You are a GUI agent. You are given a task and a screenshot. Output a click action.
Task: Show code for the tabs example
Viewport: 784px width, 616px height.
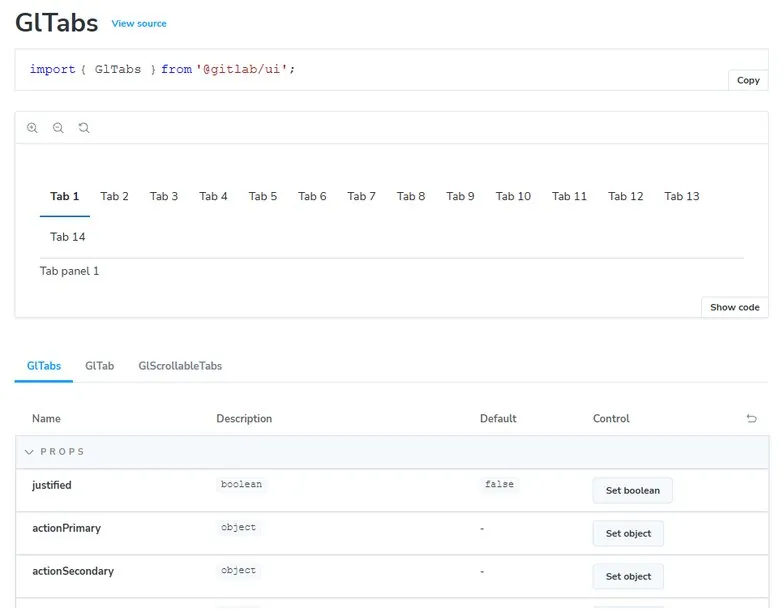[734, 307]
